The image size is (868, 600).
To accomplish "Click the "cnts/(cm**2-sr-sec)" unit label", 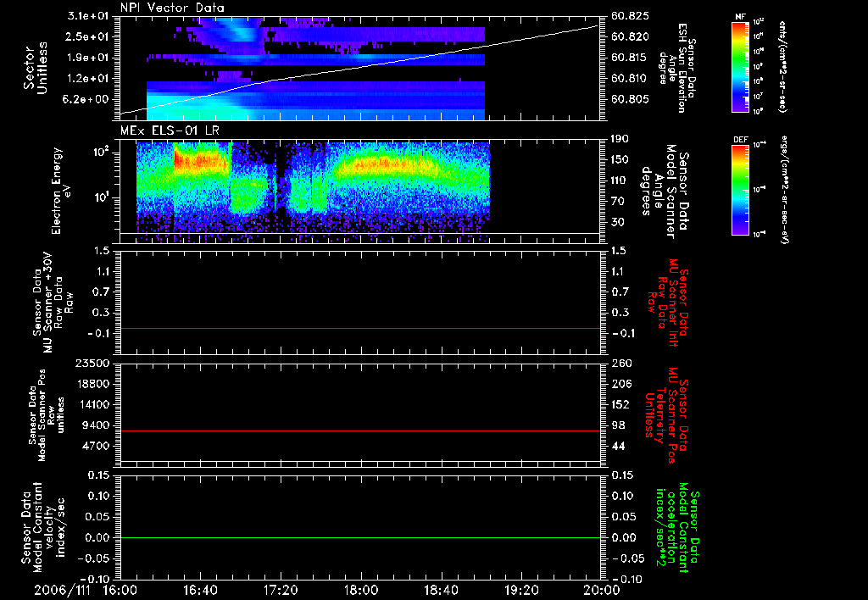I will (x=782, y=67).
